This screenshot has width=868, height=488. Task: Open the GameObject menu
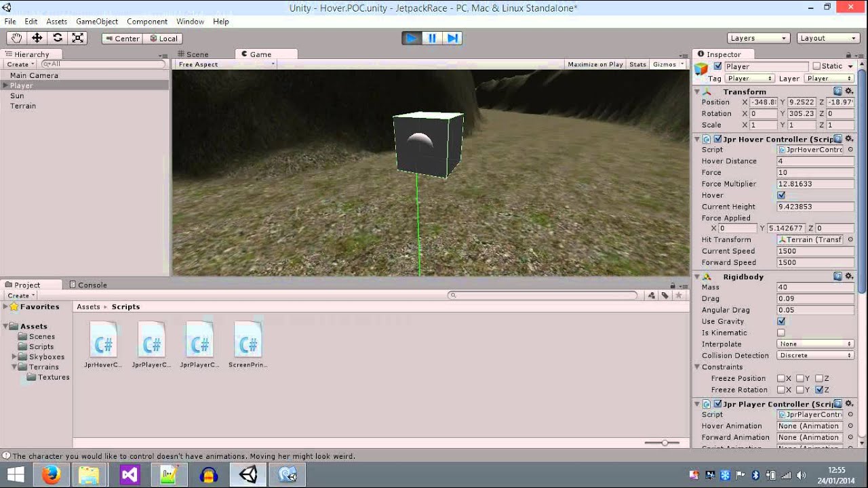[97, 22]
